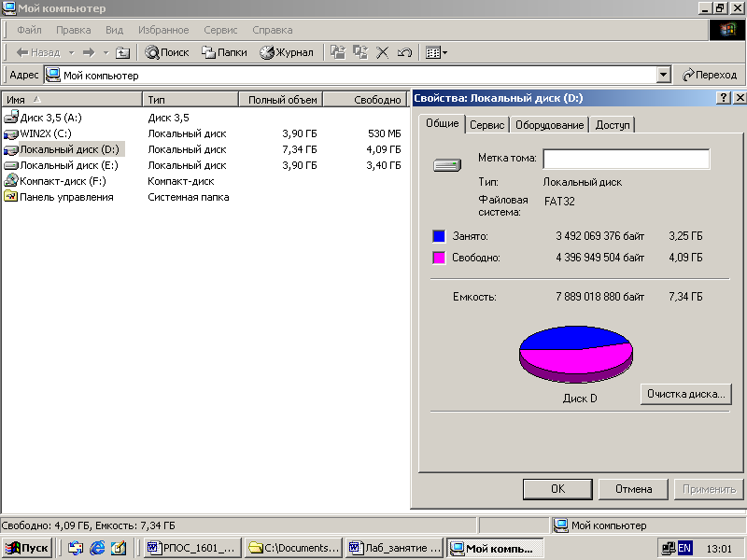Screen dimensions: 747x560
Task: Open the Избранное menu
Action: [163, 30]
